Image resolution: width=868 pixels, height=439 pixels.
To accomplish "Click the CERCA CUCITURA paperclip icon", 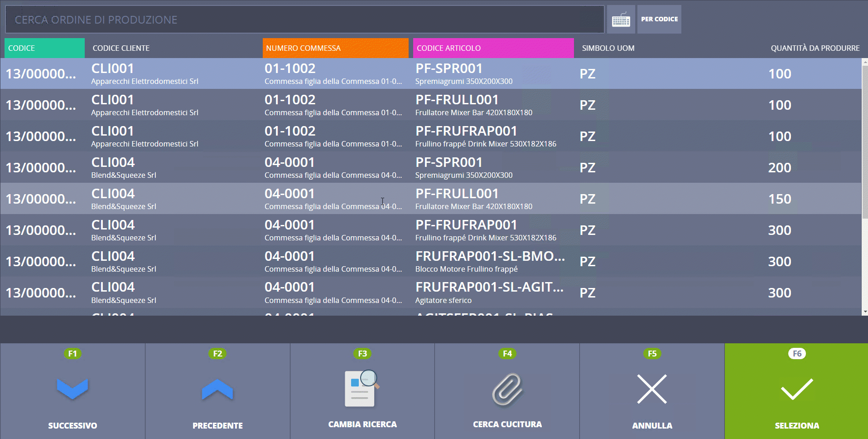I will coord(507,389).
